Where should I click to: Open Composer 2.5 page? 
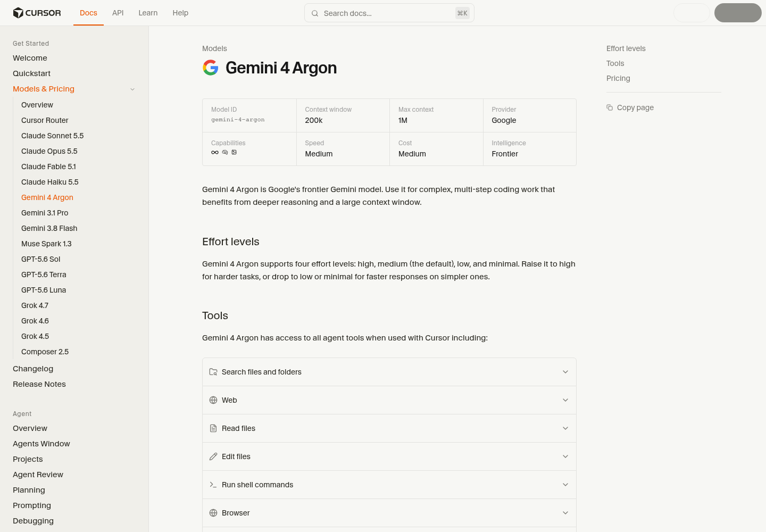(45, 352)
